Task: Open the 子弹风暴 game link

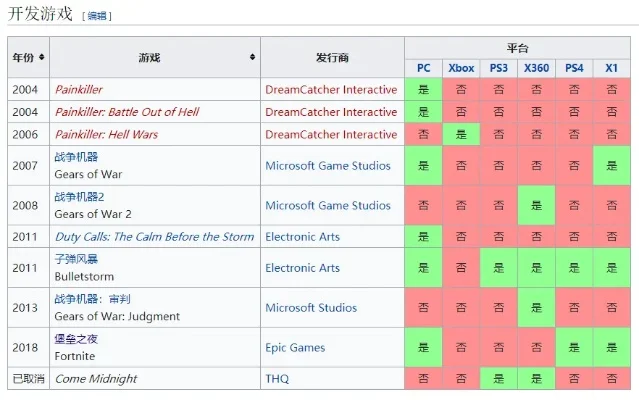Action: 77,259
